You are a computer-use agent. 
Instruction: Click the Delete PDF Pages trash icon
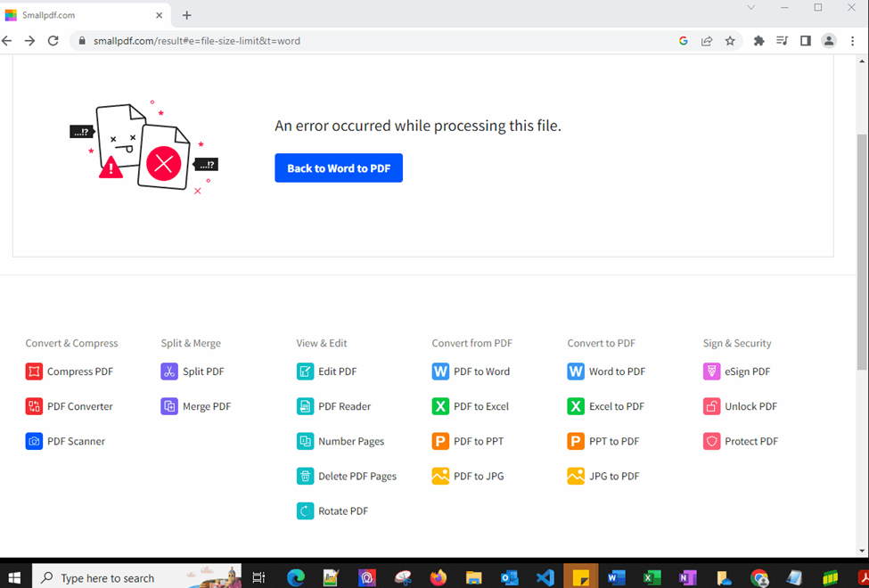click(306, 476)
